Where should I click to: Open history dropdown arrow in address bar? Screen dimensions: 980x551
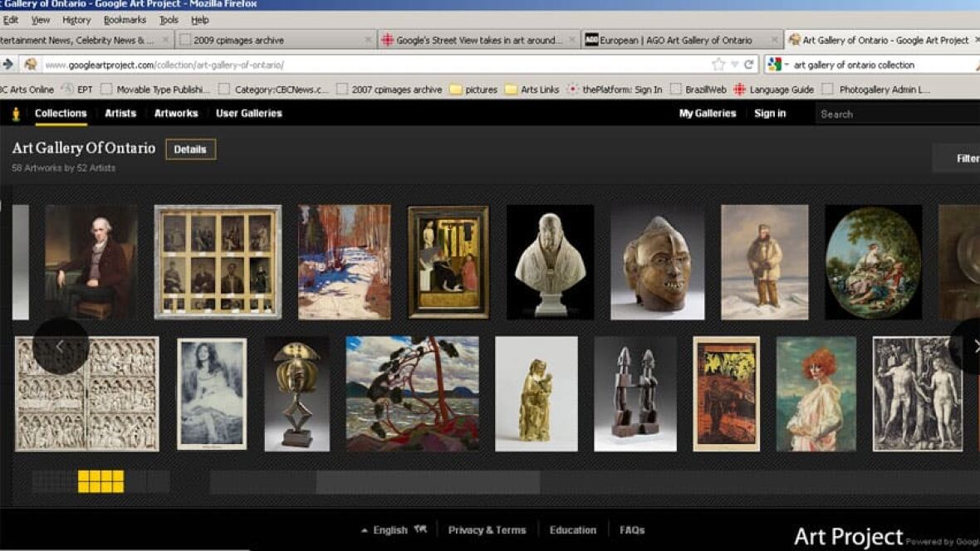[x=734, y=65]
